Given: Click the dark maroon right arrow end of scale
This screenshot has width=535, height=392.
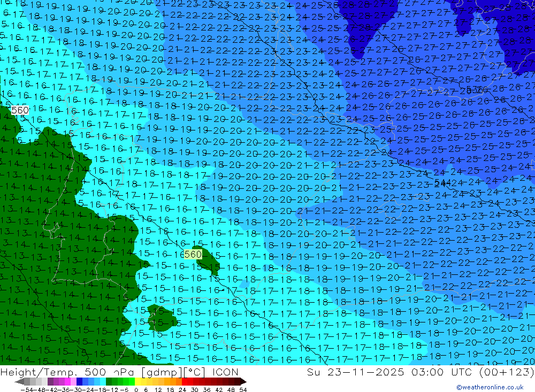Looking at the screenshot, I should pyautogui.click(x=243, y=382).
